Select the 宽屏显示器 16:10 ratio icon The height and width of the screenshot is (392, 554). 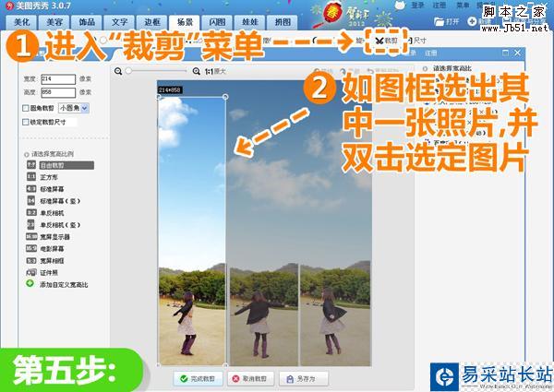click(x=31, y=236)
